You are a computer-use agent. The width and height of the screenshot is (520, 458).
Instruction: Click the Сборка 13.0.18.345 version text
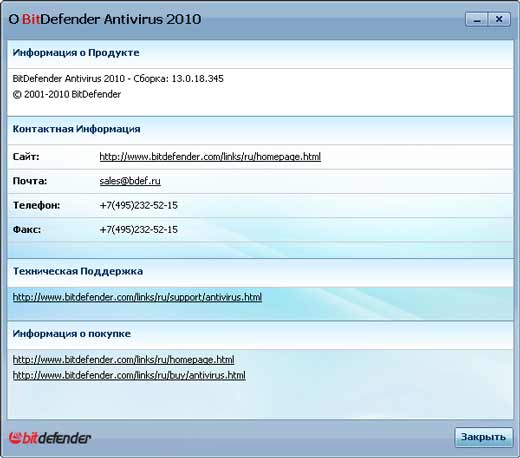(x=178, y=79)
